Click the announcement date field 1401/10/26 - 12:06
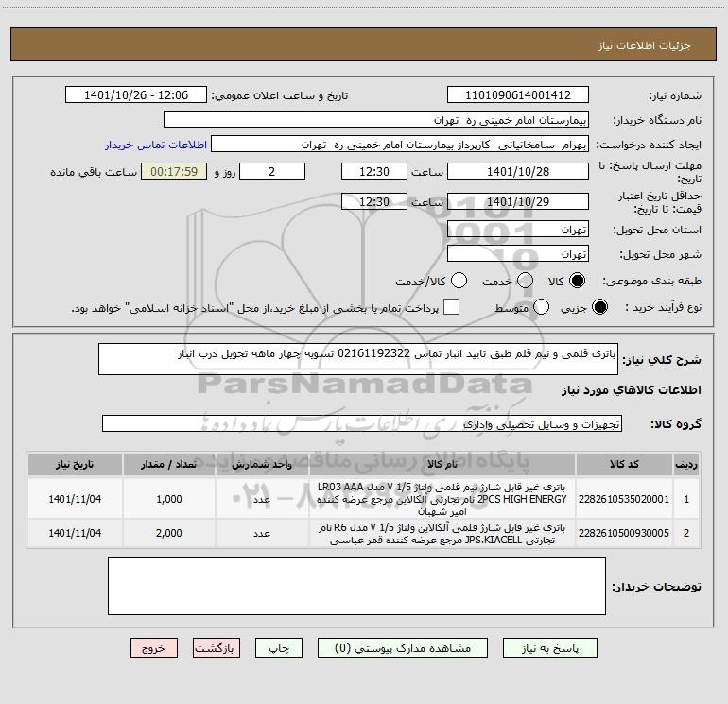728x704 pixels. pyautogui.click(x=136, y=94)
